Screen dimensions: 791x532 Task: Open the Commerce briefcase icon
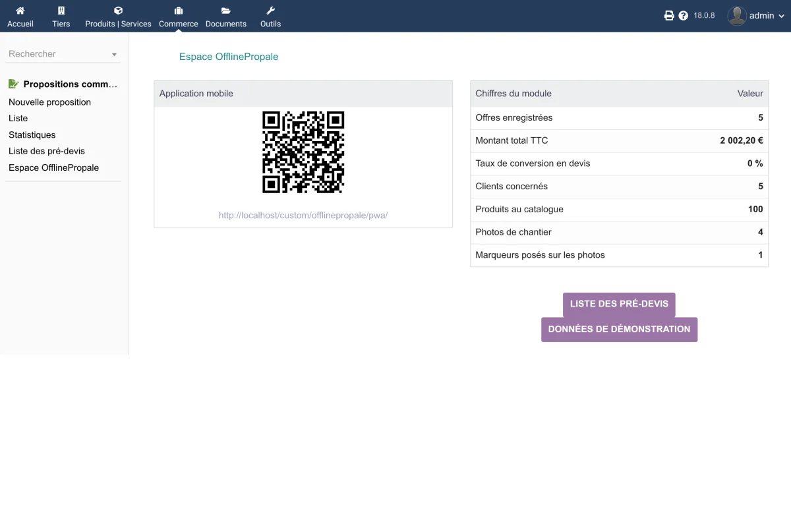tap(179, 11)
